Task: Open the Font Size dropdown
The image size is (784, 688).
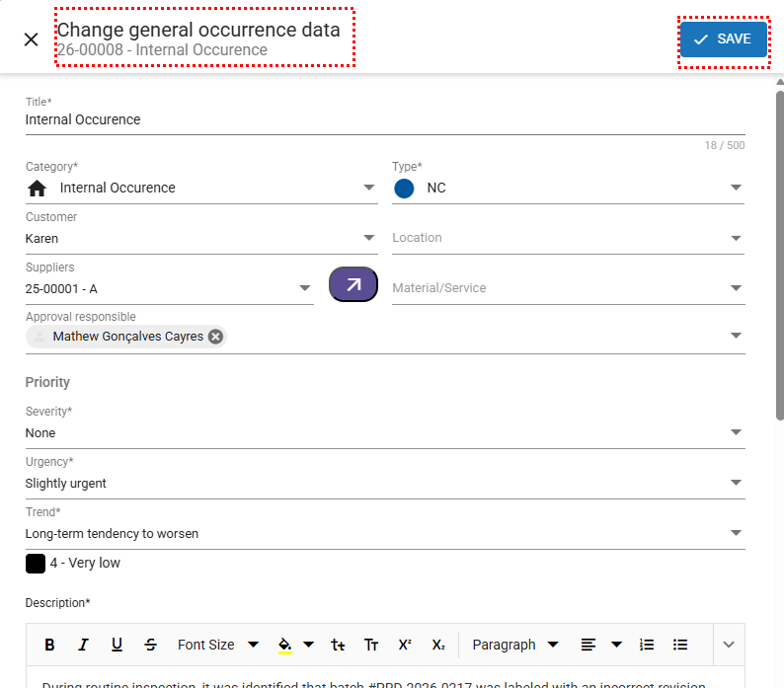Action: 217,645
